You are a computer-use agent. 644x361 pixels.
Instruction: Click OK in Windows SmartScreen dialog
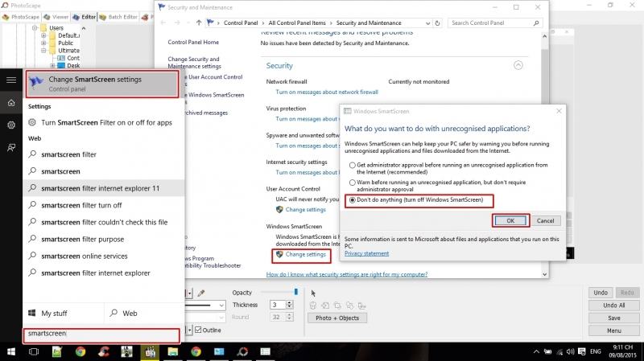click(x=509, y=220)
